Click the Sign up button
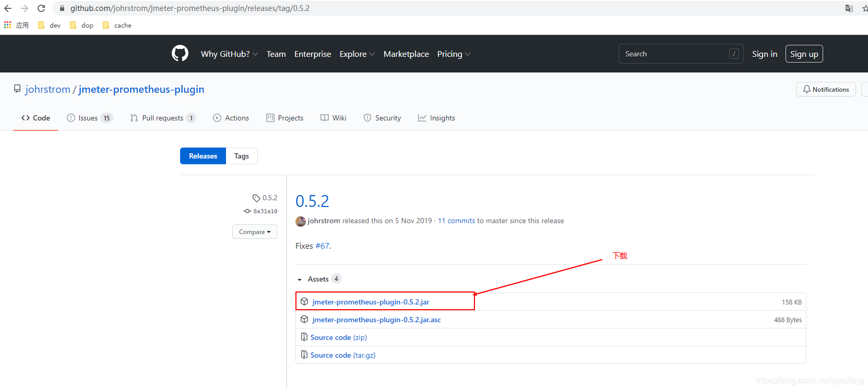868x390 pixels. coord(804,54)
